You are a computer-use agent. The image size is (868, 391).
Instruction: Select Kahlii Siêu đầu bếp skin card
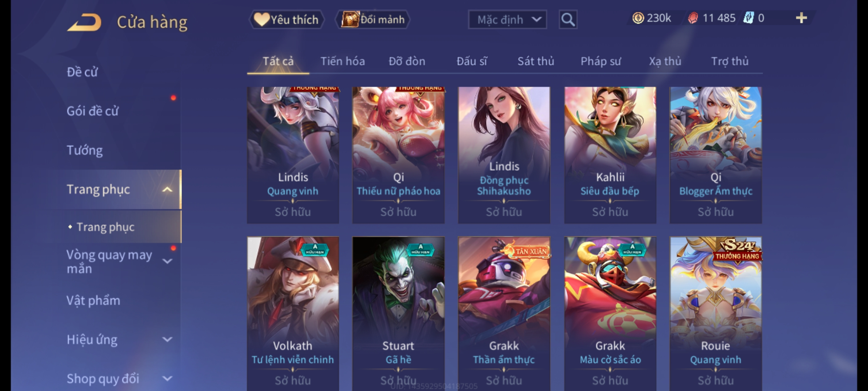[x=610, y=155]
